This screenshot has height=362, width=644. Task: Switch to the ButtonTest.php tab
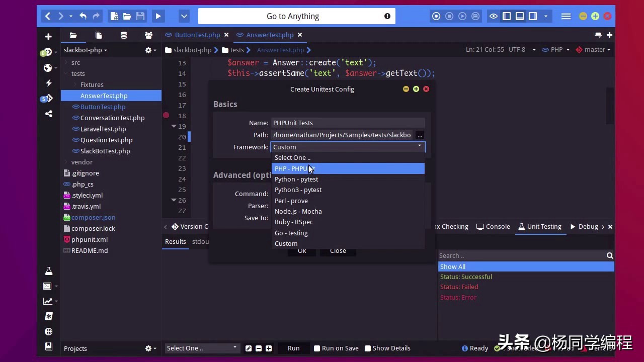click(x=197, y=35)
